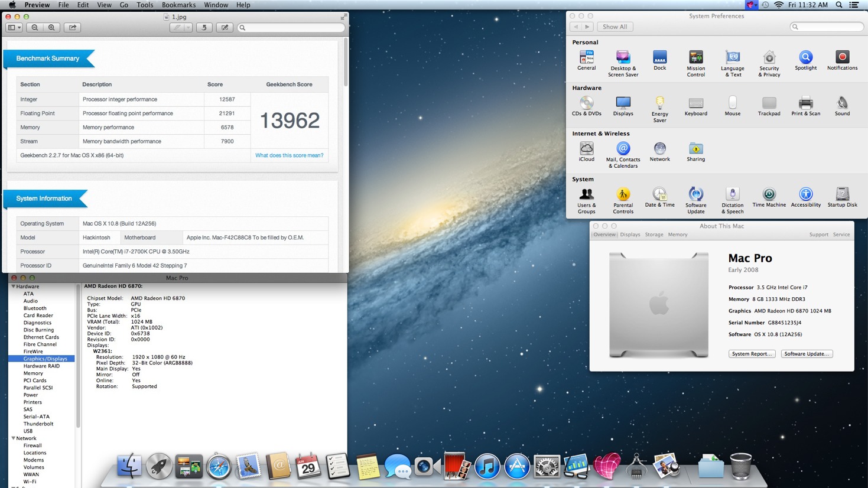Open Print & Scan preferences
The height and width of the screenshot is (488, 868).
(x=805, y=106)
